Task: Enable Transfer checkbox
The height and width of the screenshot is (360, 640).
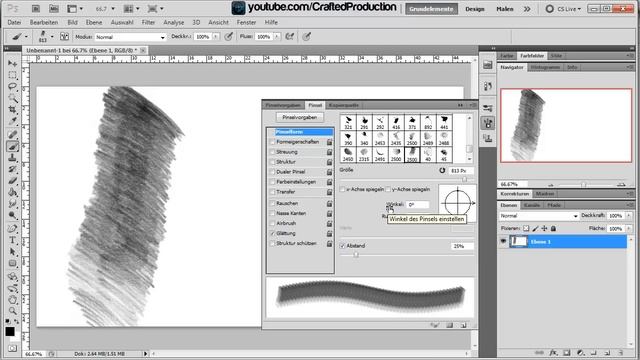Action: 272,192
